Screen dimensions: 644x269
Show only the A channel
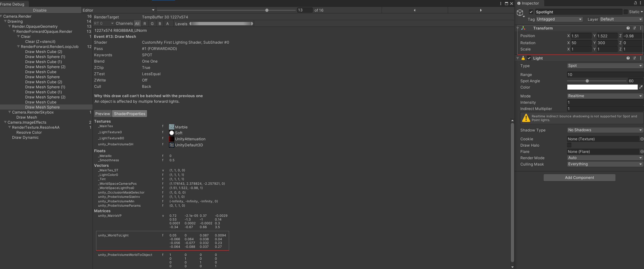click(x=167, y=23)
